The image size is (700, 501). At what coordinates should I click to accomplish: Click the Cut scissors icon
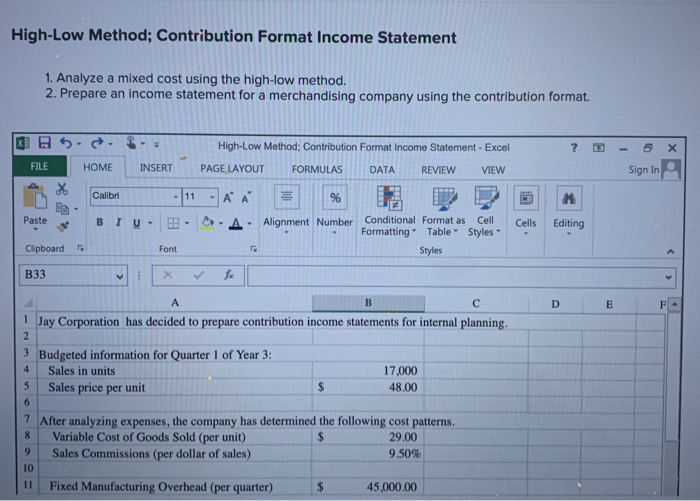click(62, 189)
